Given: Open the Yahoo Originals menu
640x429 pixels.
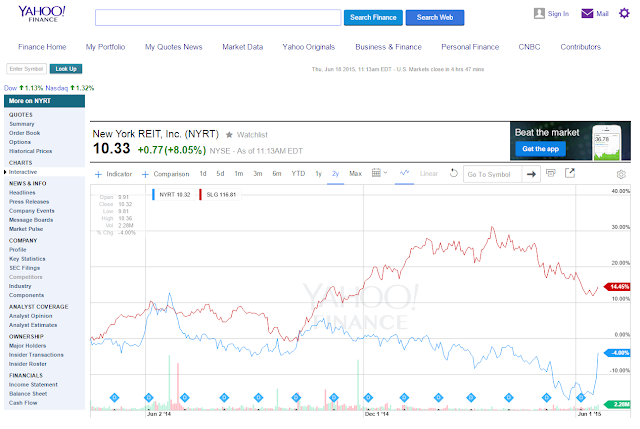Looking at the screenshot, I should click(309, 47).
